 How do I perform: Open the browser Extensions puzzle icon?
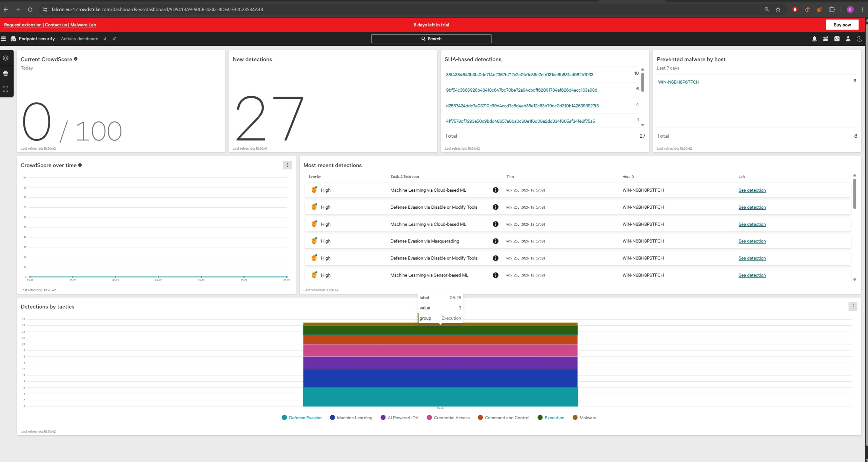[x=832, y=9]
